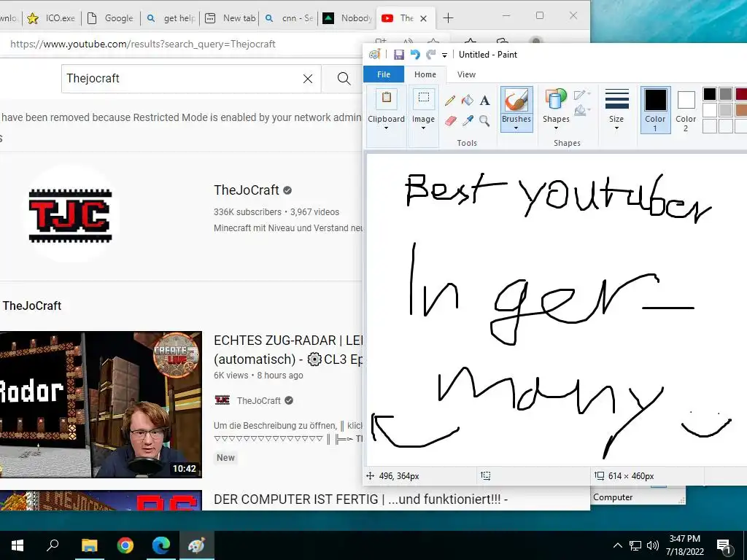Select the Magnifier tool in Paint
Image resolution: width=747 pixels, height=560 pixels.
(x=484, y=121)
